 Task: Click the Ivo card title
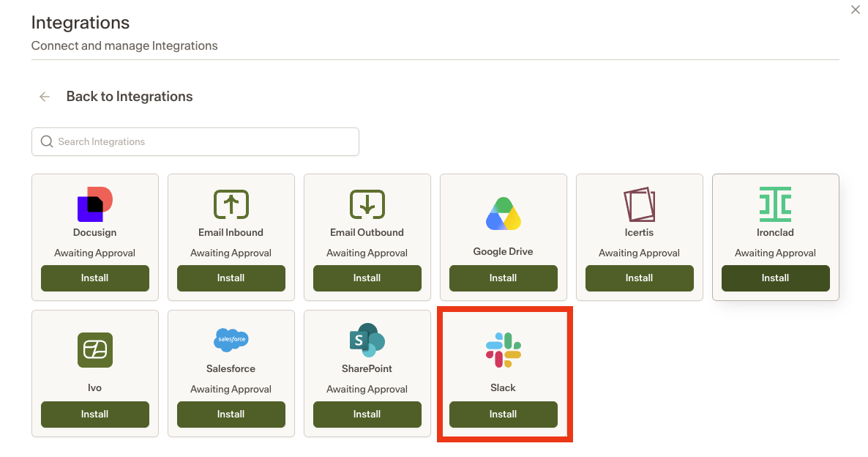pyautogui.click(x=94, y=387)
